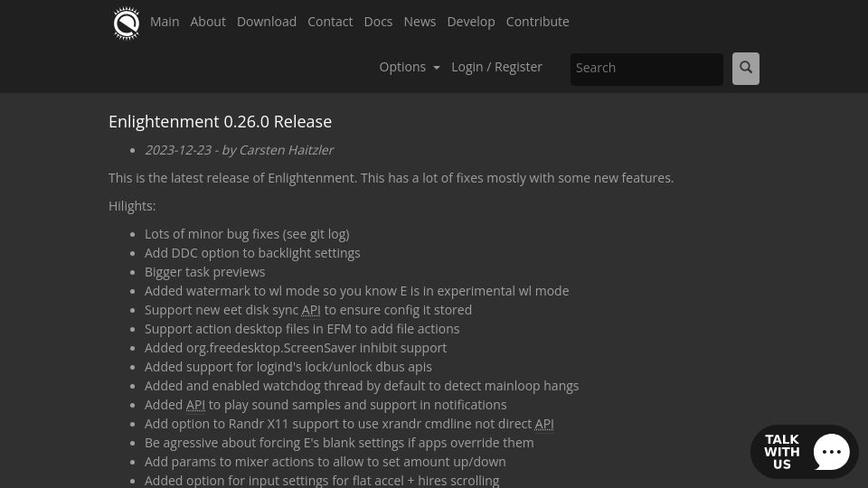Image resolution: width=868 pixels, height=488 pixels.
Task: Focus the Search input field
Action: (x=646, y=70)
